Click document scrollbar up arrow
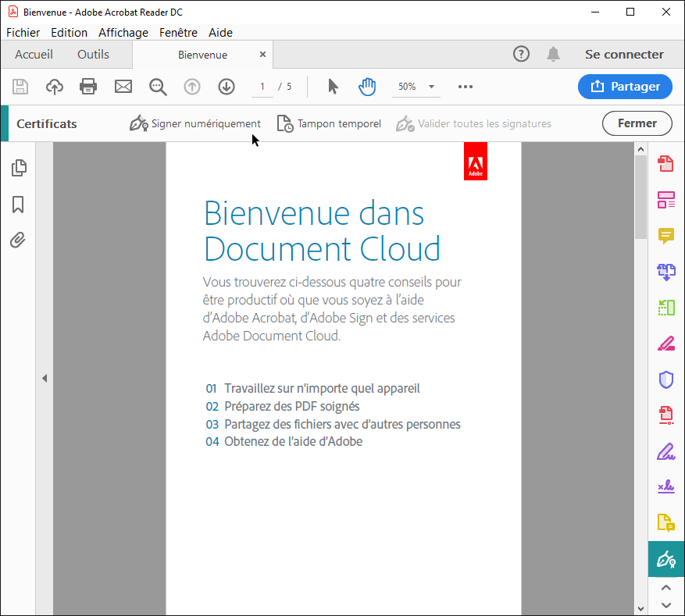The image size is (685, 616). click(x=640, y=149)
